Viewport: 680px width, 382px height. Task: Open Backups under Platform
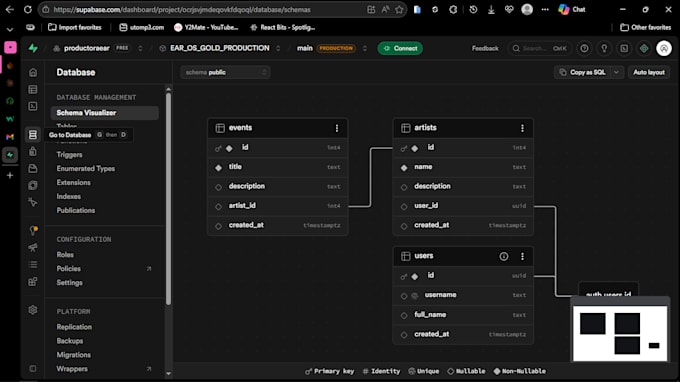pos(70,340)
